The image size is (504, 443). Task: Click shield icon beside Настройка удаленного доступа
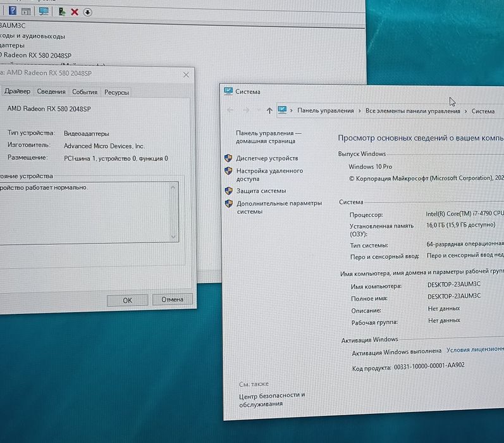[228, 171]
